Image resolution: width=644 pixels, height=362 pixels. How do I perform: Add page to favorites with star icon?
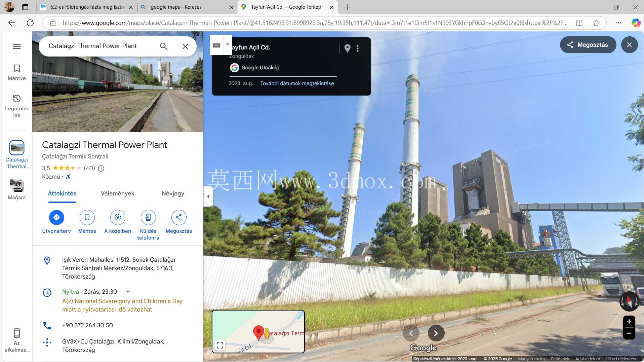click(596, 23)
